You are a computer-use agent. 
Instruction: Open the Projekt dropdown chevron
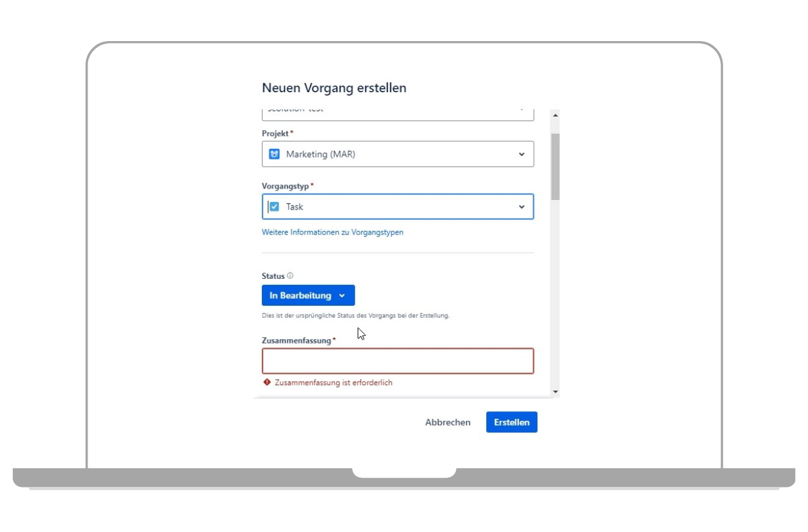[522, 154]
